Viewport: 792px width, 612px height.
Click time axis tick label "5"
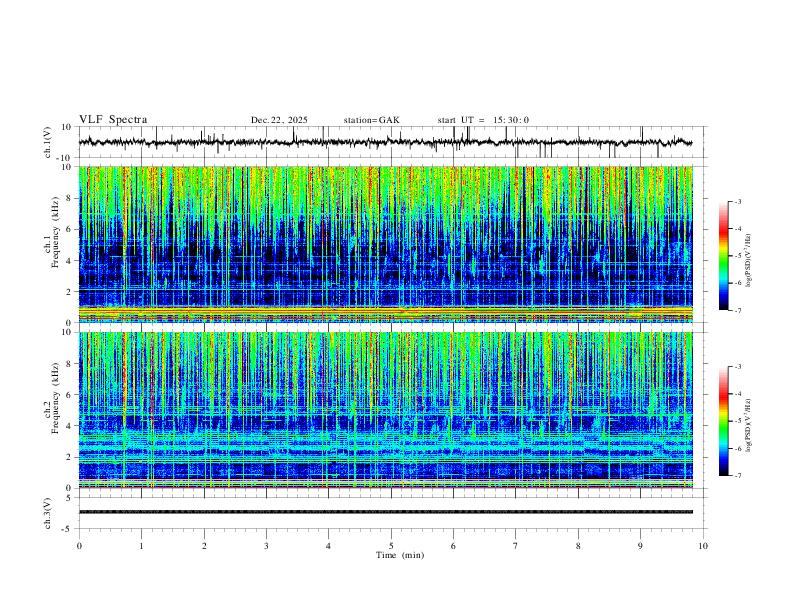[391, 546]
